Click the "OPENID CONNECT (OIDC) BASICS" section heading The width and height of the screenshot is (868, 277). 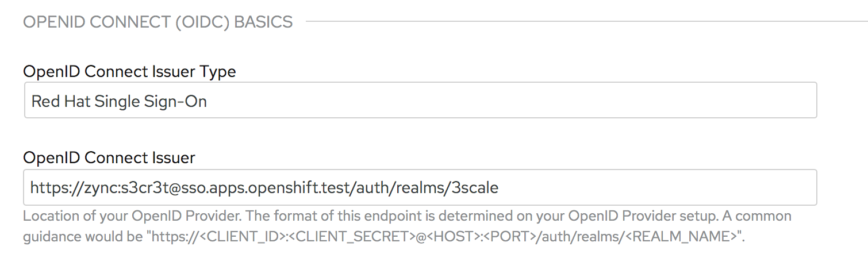coord(158,22)
